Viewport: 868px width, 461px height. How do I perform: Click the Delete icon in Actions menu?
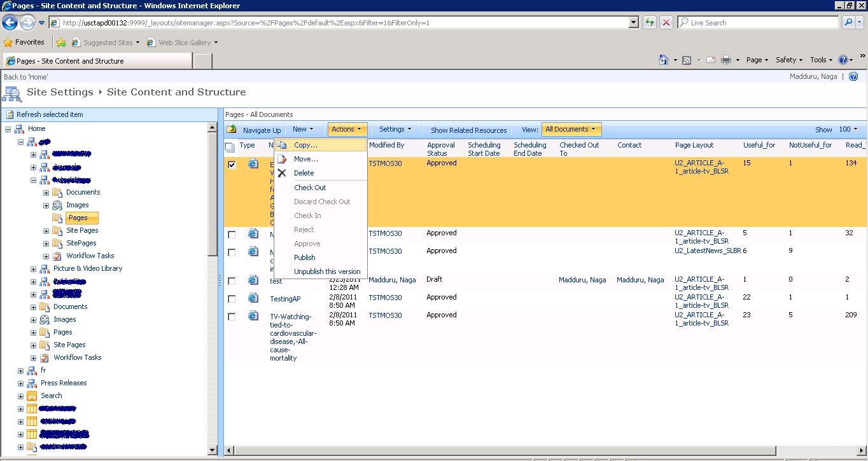(282, 173)
